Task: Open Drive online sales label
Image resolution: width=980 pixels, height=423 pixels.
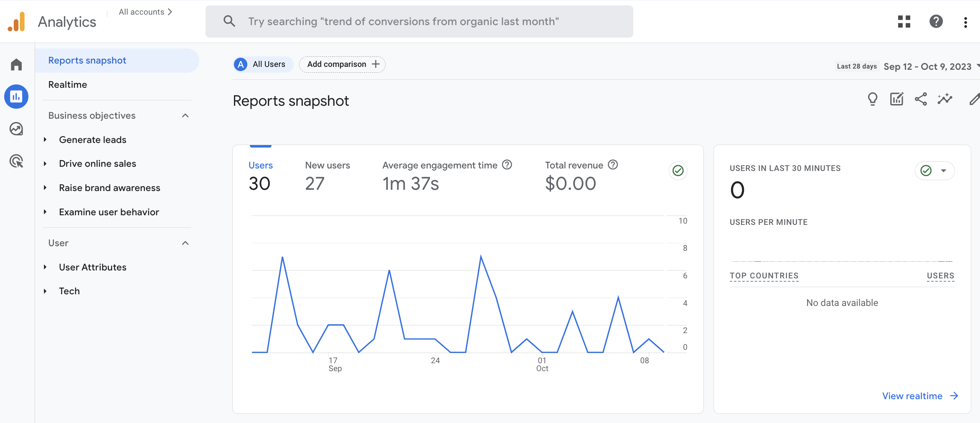Action: (x=98, y=163)
